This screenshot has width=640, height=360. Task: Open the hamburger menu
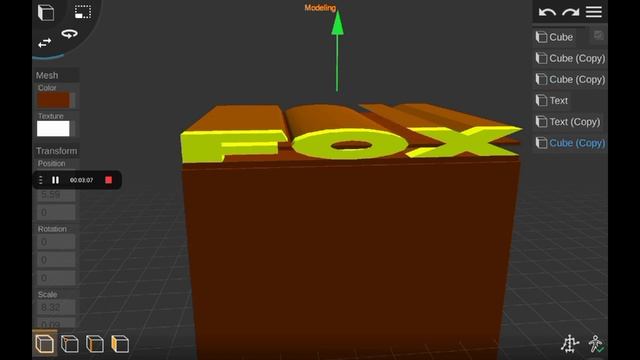593,11
